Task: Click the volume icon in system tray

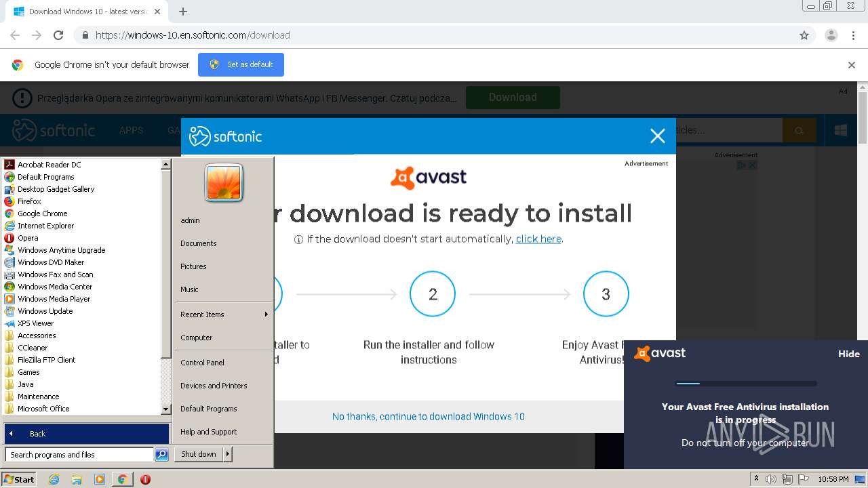Action: click(771, 479)
